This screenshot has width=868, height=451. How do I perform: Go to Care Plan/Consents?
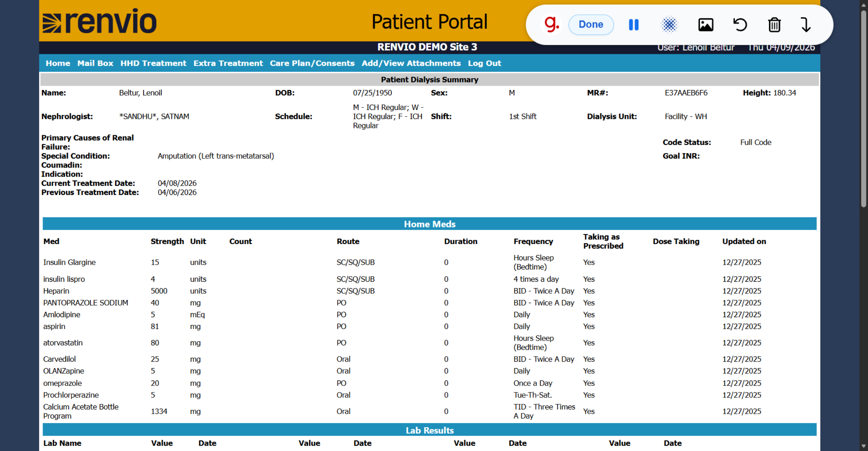312,63
